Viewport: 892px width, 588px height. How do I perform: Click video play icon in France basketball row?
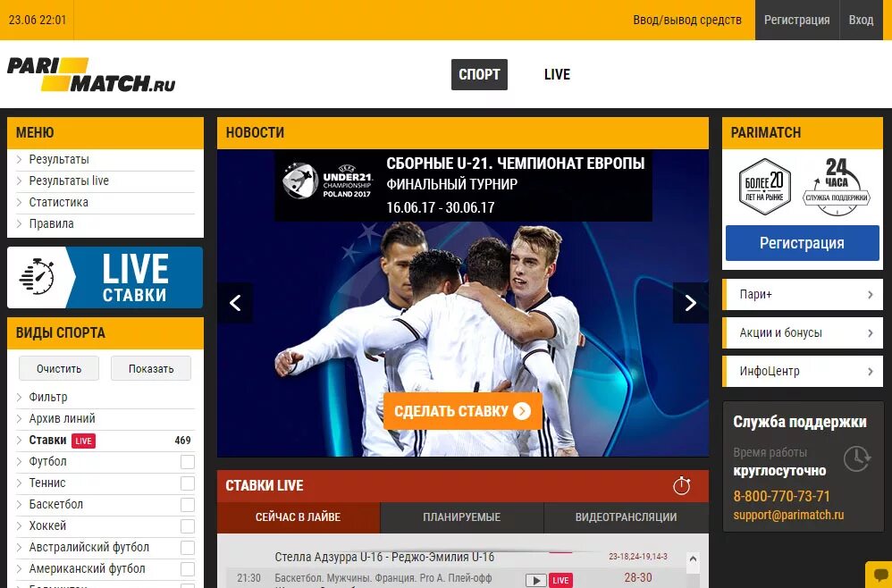click(x=535, y=580)
